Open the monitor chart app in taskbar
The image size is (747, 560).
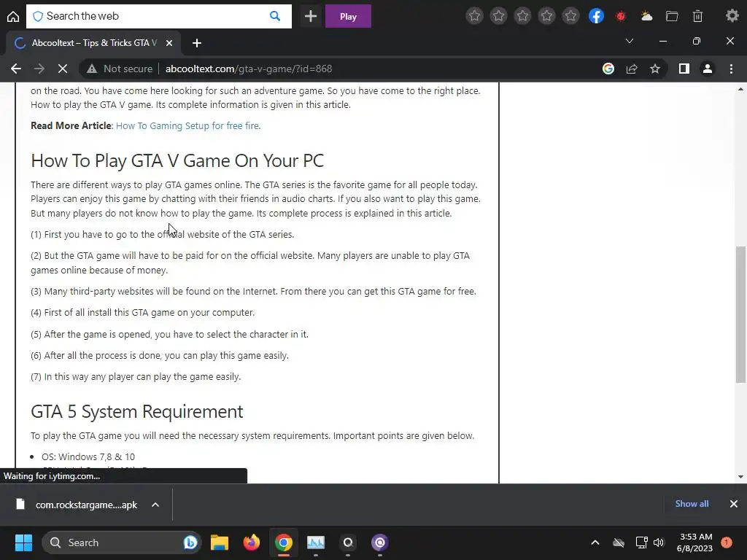tap(315, 542)
